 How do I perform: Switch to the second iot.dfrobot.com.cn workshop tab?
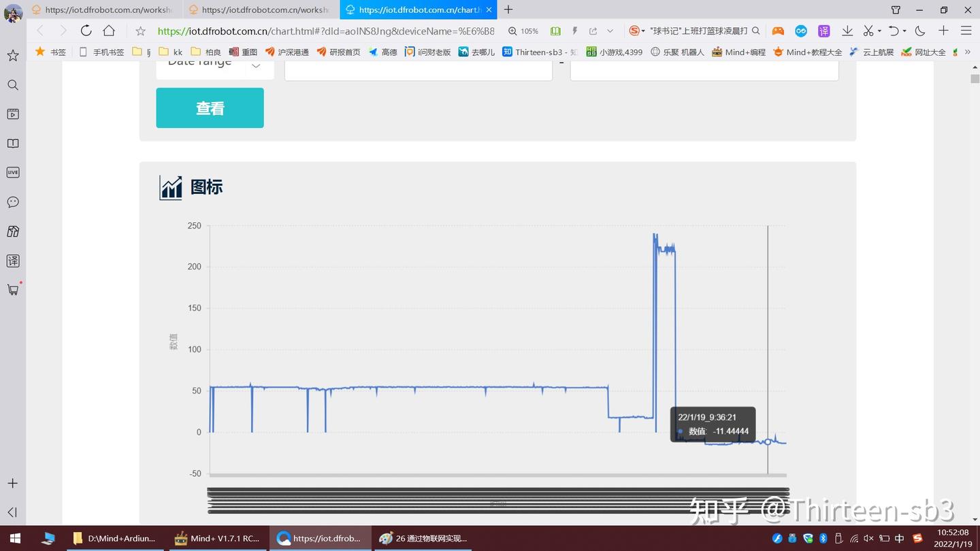pos(260,10)
